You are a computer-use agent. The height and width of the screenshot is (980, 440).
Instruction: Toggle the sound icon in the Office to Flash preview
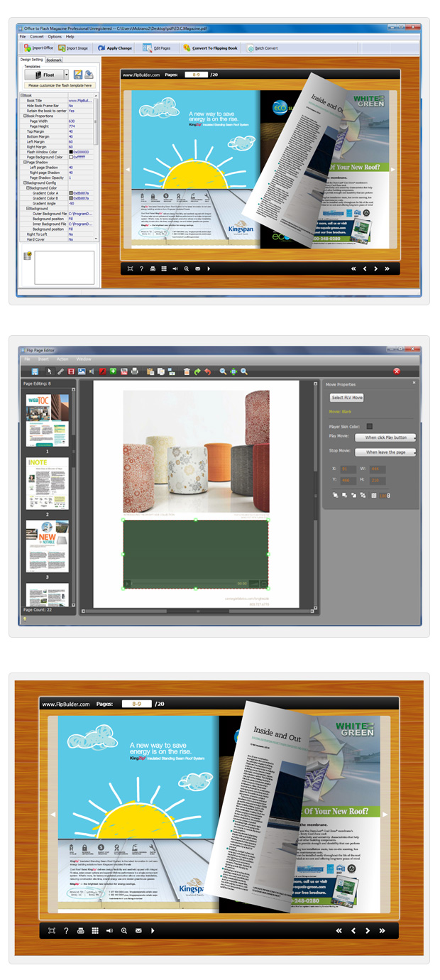pos(175,268)
